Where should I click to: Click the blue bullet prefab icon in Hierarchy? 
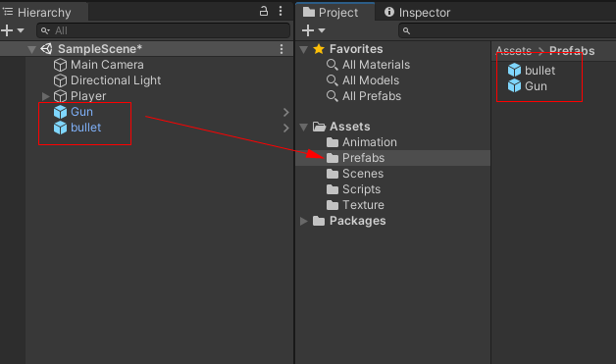(x=60, y=128)
